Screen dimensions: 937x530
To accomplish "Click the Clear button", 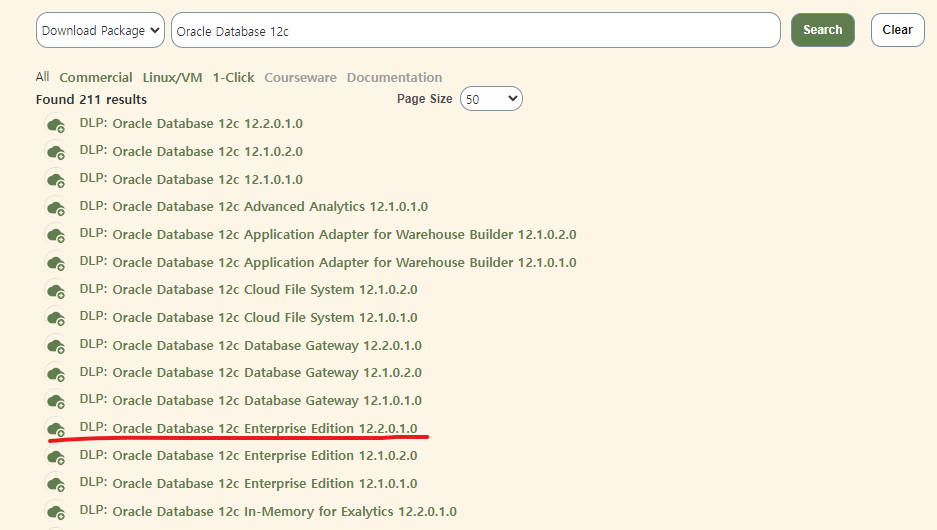I will pyautogui.click(x=898, y=30).
